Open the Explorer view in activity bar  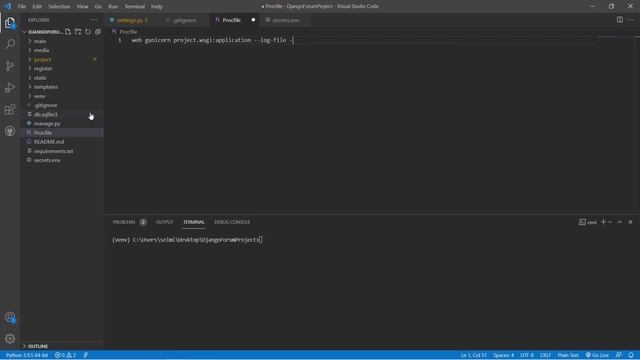10,23
